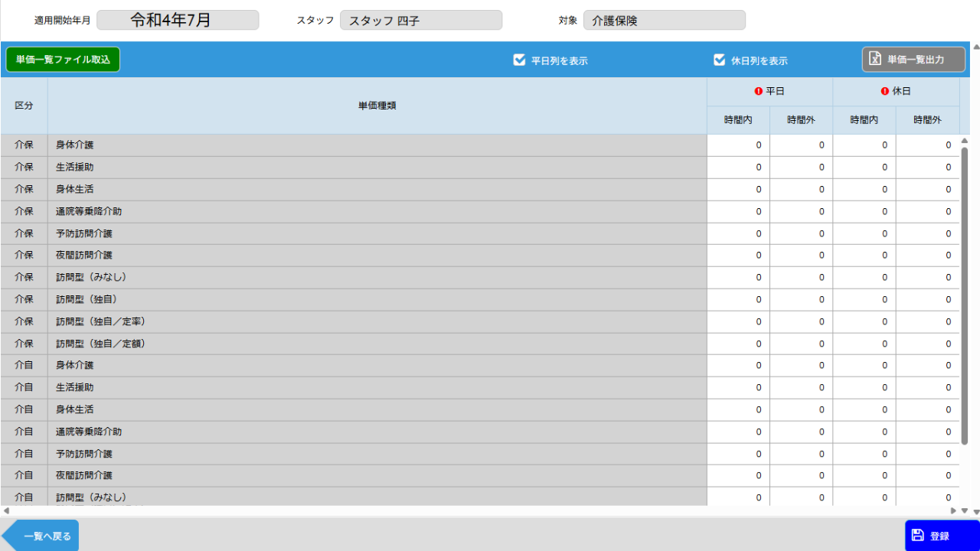
Task: Click the 単価種類 column header
Action: (377, 106)
